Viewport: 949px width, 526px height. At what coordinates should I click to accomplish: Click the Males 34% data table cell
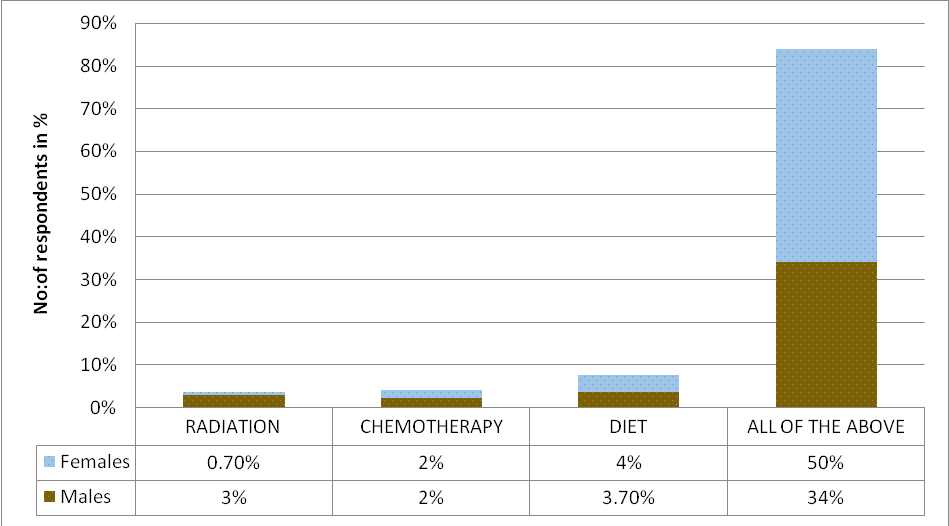click(x=826, y=497)
